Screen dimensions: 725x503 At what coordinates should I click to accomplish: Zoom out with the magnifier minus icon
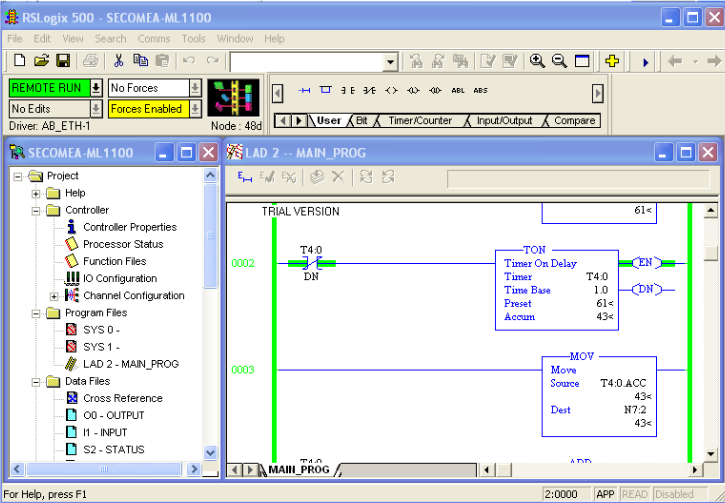tap(559, 61)
